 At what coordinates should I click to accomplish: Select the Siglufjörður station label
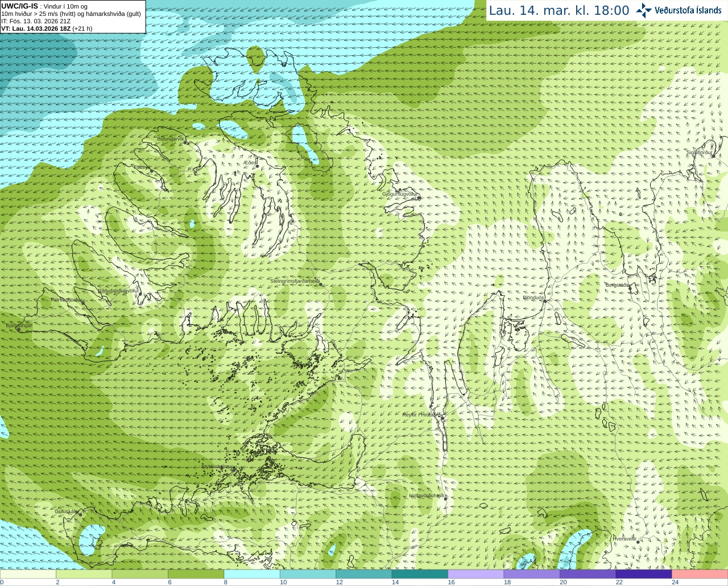click(x=699, y=152)
